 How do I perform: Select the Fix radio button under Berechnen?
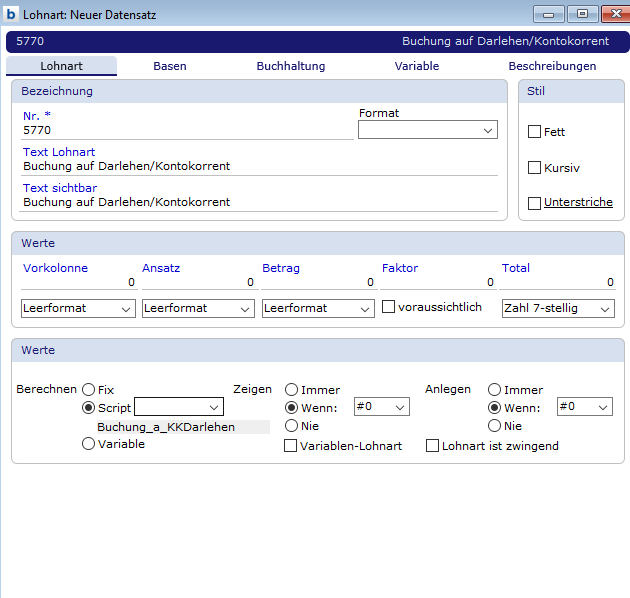pyautogui.click(x=89, y=390)
